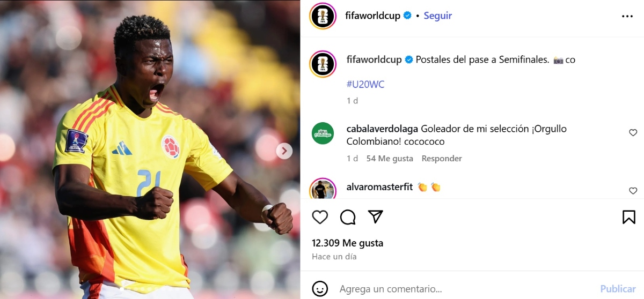
Task: Open the #U20WC hashtag link
Action: (x=365, y=84)
